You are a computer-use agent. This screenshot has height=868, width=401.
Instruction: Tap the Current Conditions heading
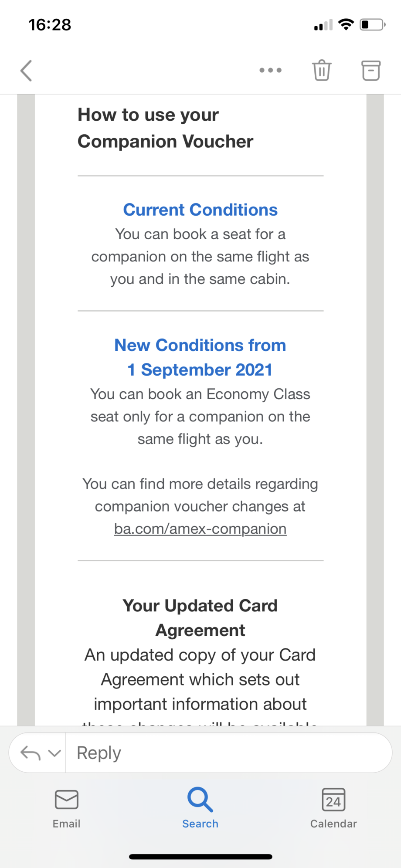[x=200, y=210]
